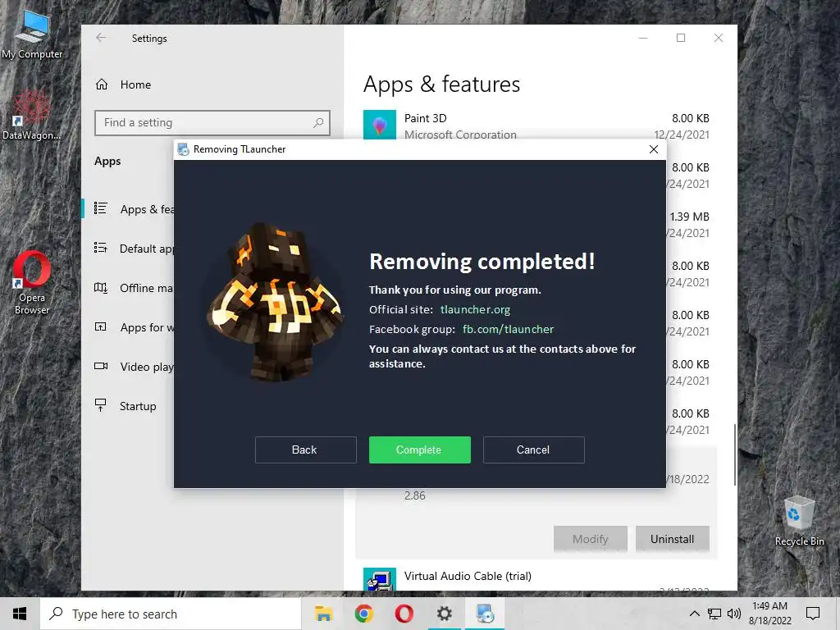Maximize the Settings window
This screenshot has width=840, height=630.
[x=681, y=38]
